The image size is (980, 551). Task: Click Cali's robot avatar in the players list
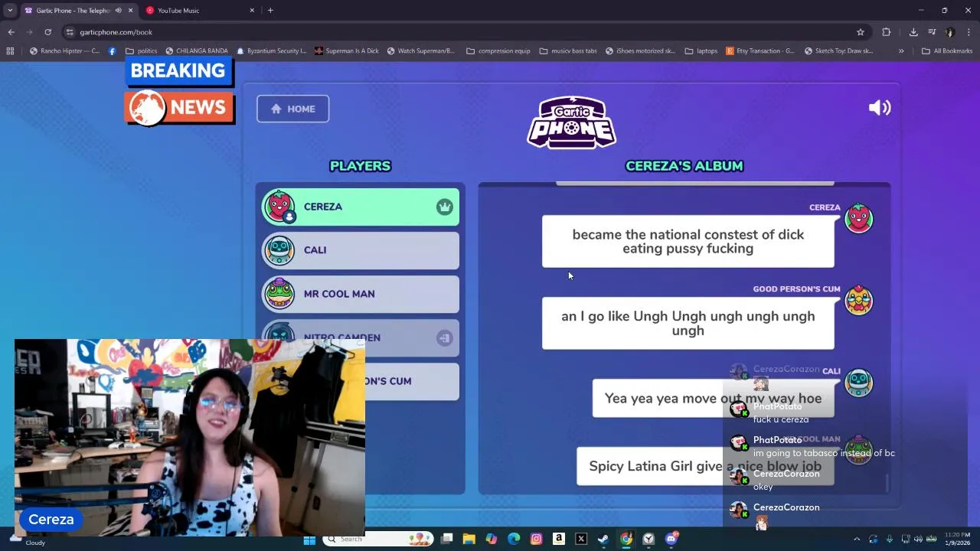pyautogui.click(x=279, y=250)
